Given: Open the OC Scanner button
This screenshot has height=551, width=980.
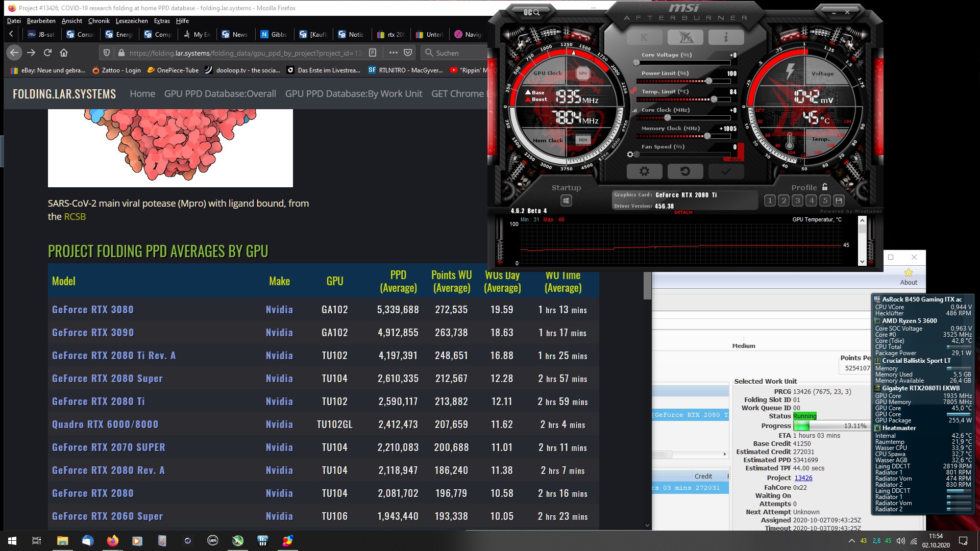Looking at the screenshot, I should tap(531, 12).
